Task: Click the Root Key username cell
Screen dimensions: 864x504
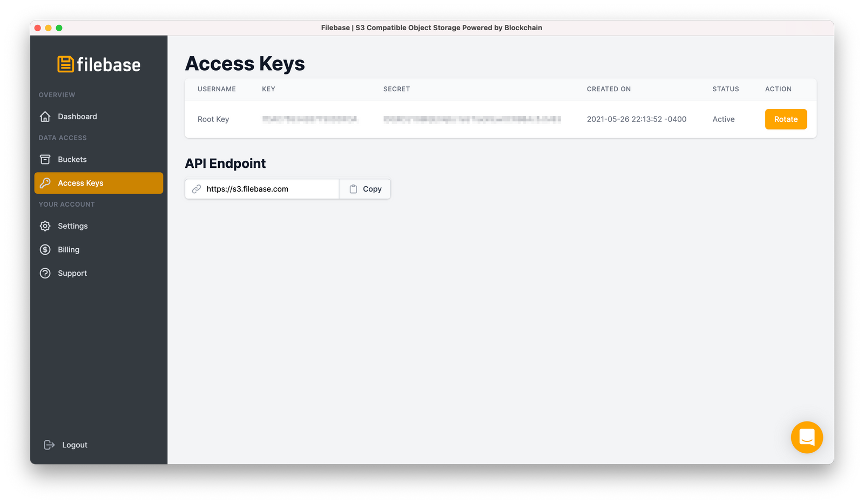Action: tap(213, 119)
